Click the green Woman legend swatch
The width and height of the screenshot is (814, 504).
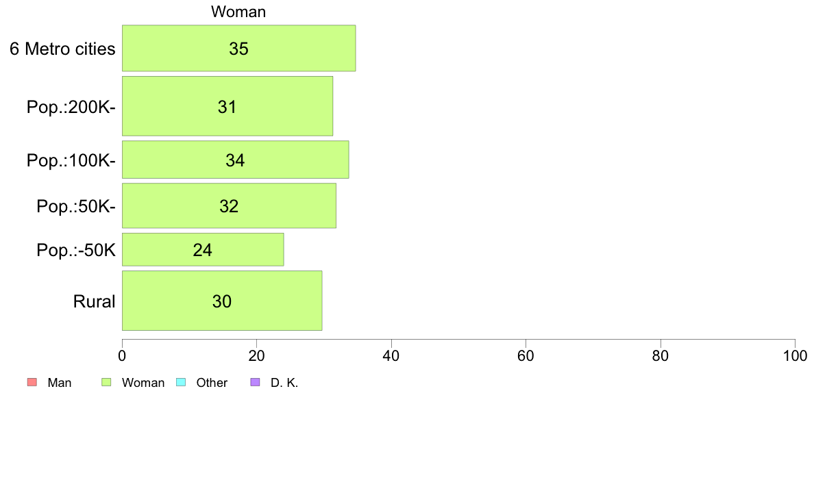point(106,383)
